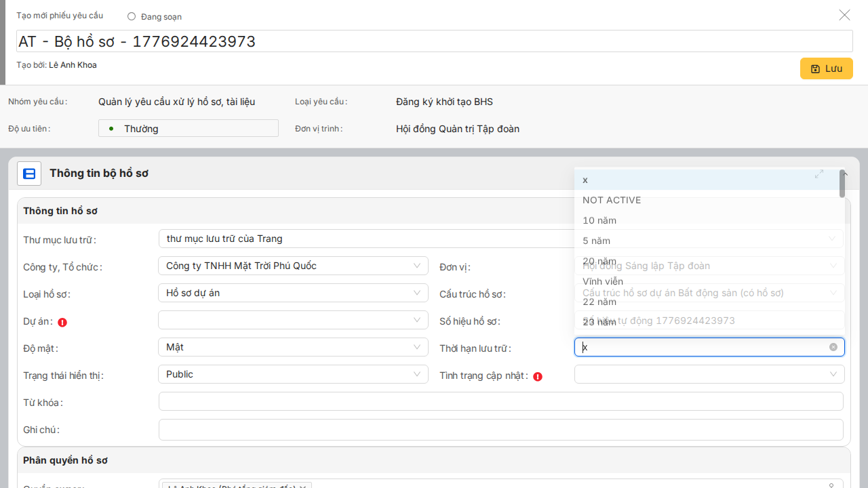Image resolution: width=868 pixels, height=488 pixels.
Task: Open the Tình trạng cập nhật dropdown
Action: (x=709, y=374)
